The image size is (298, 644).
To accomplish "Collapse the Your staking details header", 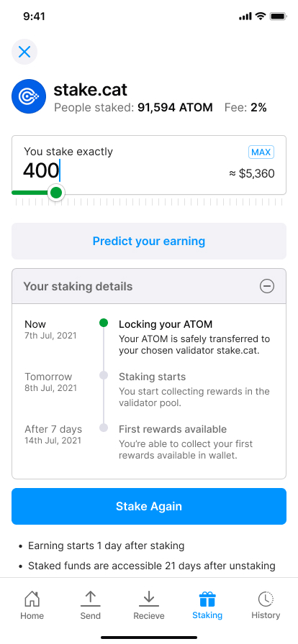I will click(x=149, y=286).
